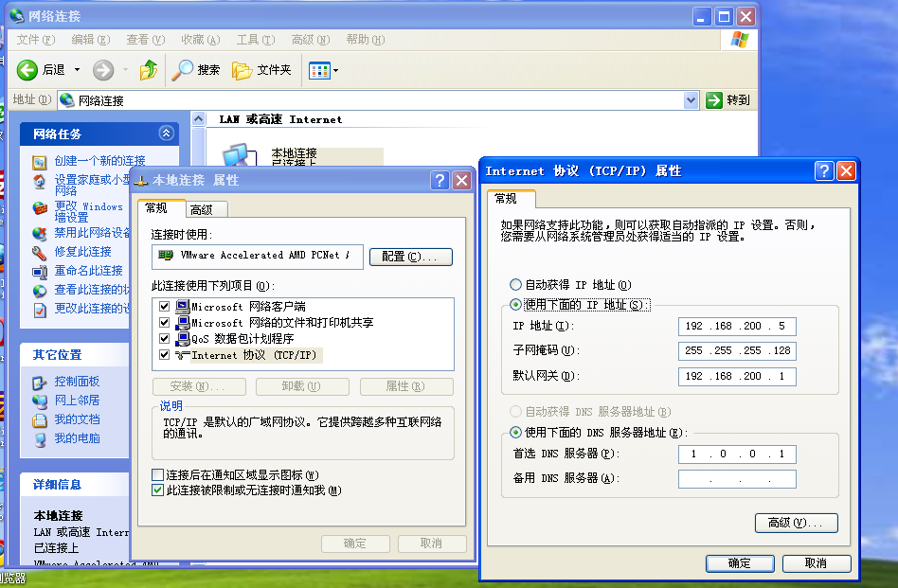Select the obtain IP automatically (自动获得 IP 地址) radio button
Image resolution: width=898 pixels, height=588 pixels.
pos(515,285)
